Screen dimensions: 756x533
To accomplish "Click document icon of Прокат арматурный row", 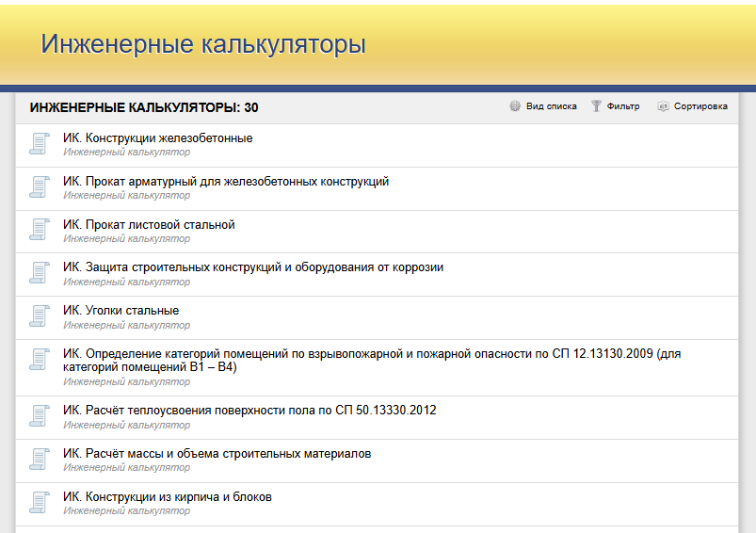I will pyautogui.click(x=40, y=187).
